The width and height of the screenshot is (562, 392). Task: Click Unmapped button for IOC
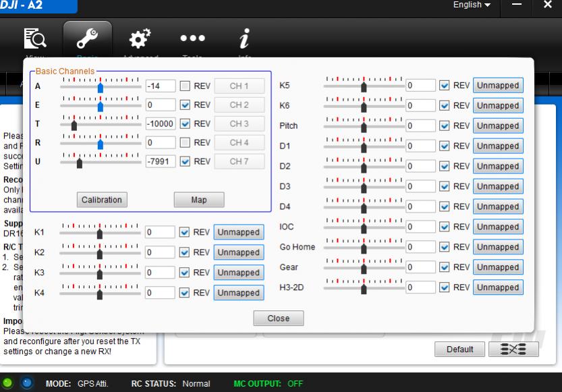point(498,227)
